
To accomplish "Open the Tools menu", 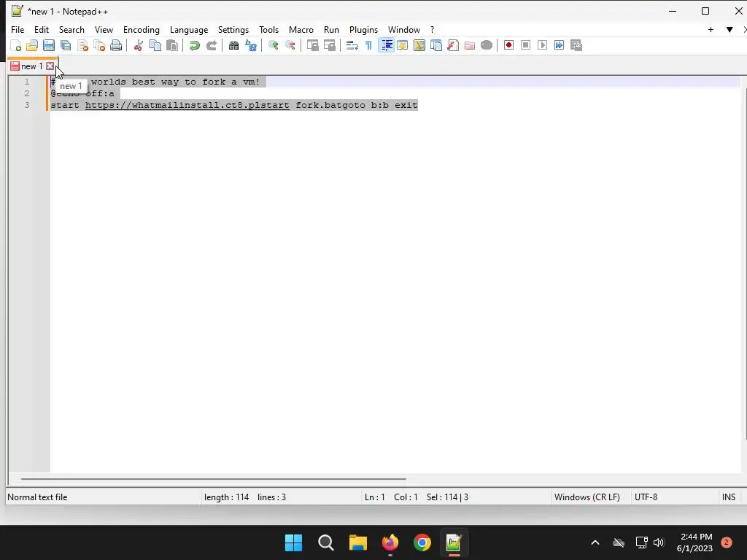I will pos(268,29).
